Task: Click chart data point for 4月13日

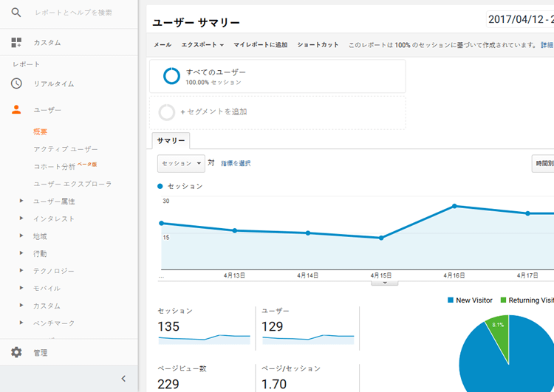Action: tap(235, 230)
